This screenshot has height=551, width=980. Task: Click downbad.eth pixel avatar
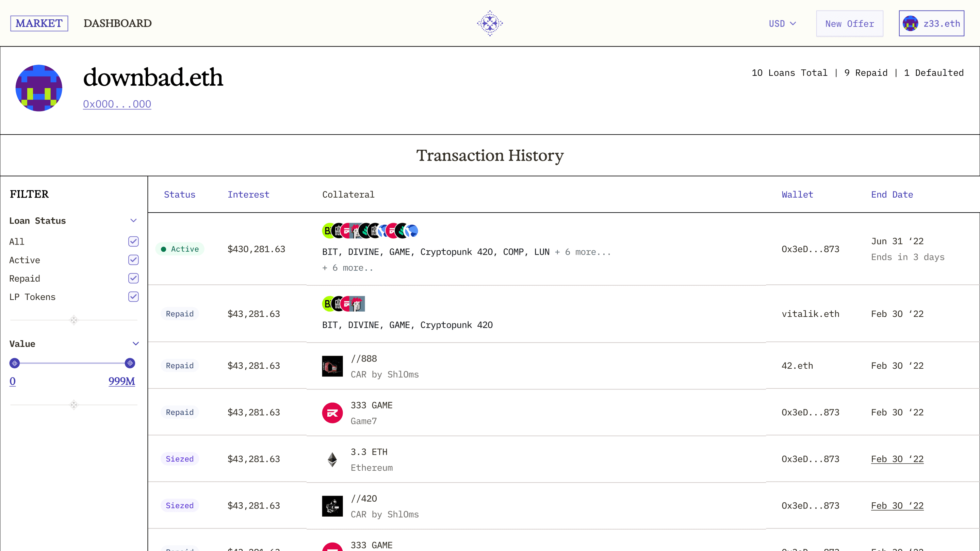tap(39, 88)
